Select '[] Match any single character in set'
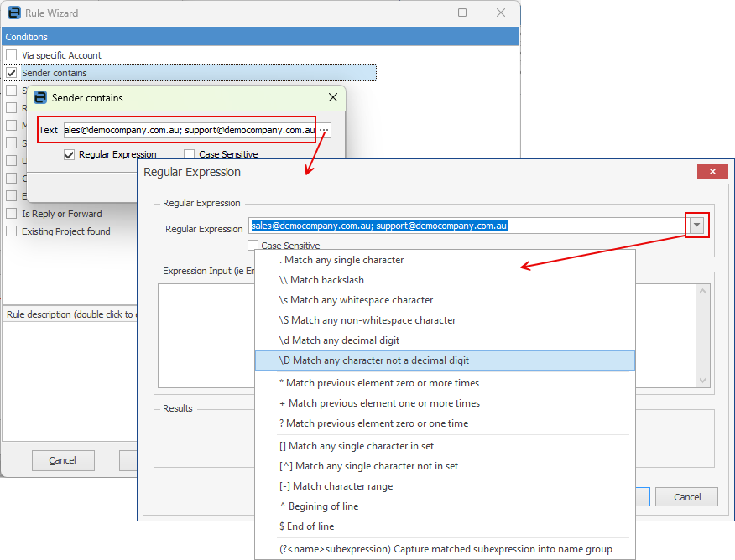Screen dimensions: 735x560 click(x=445, y=446)
